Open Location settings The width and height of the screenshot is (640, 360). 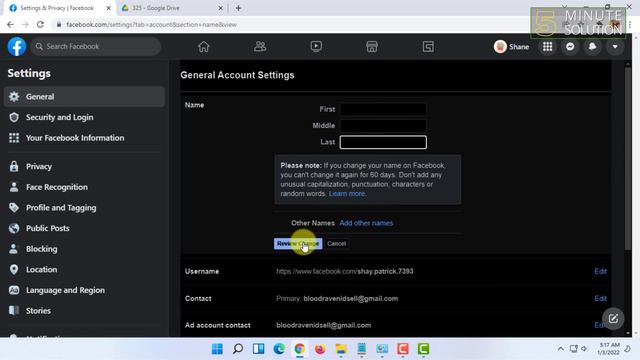coord(84,269)
